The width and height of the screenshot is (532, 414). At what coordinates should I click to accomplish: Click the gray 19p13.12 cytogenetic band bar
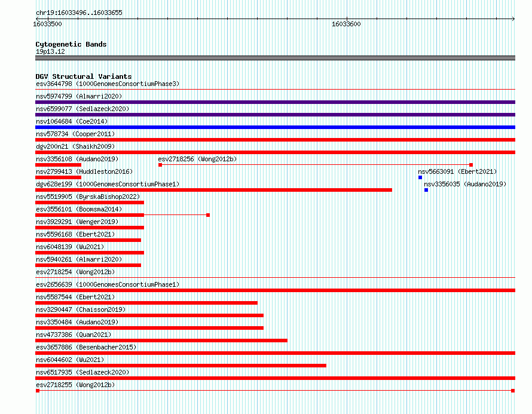[275, 58]
